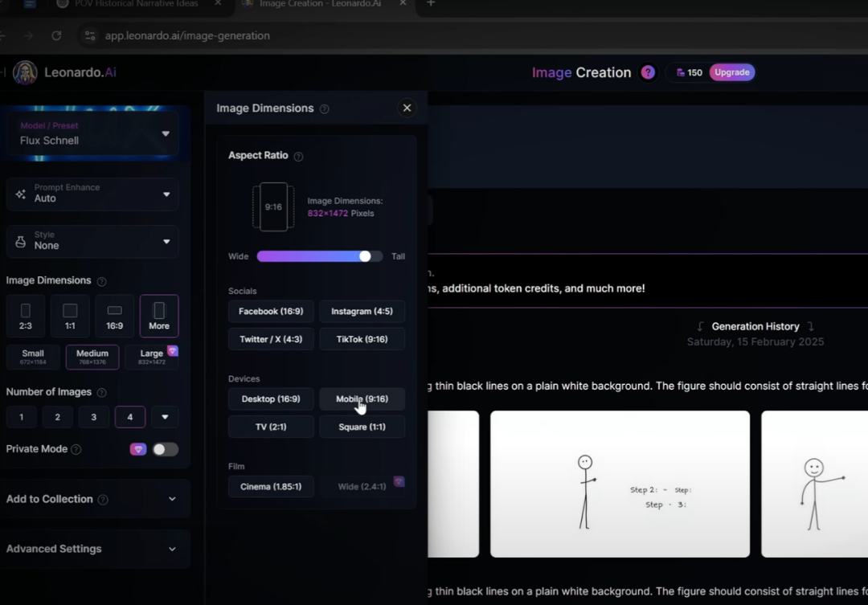
Task: Close the Image Dimensions panel
Action: click(407, 108)
